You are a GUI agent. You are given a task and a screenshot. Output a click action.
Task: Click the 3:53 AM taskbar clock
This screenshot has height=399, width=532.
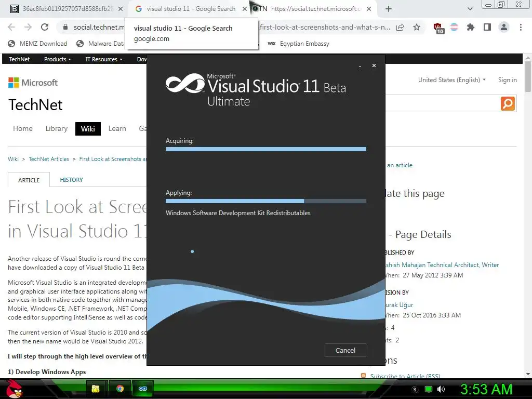point(486,389)
